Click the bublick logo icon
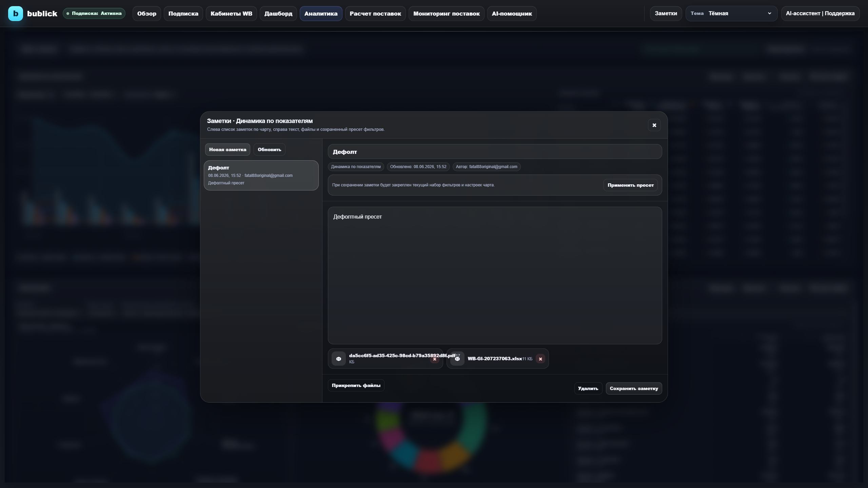Screen dimensions: 868x488 [x=16, y=14]
